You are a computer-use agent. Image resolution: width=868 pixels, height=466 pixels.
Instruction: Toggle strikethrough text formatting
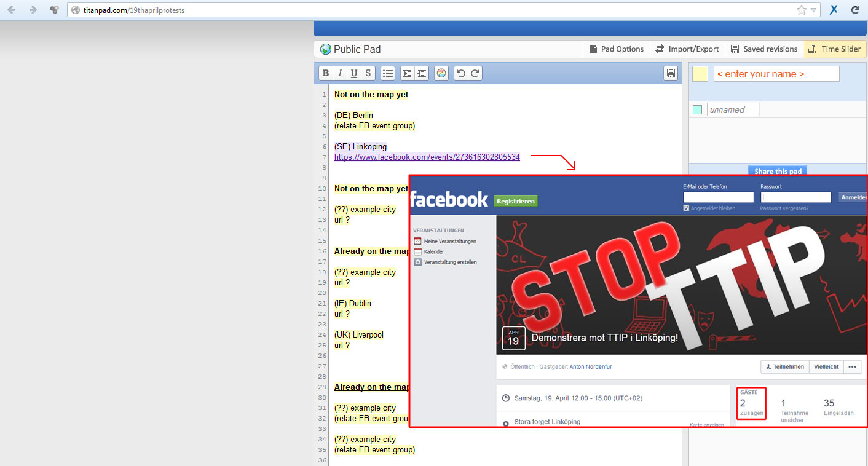tap(368, 74)
